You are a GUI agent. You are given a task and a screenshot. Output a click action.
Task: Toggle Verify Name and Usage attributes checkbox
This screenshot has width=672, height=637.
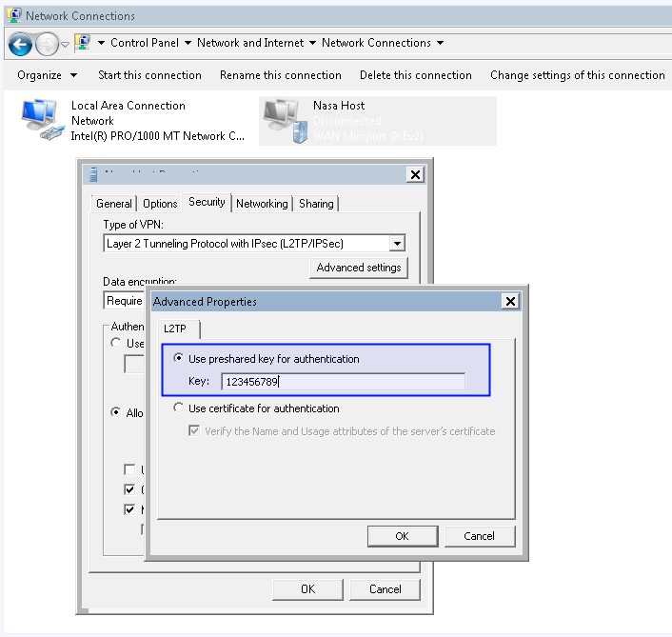point(195,431)
